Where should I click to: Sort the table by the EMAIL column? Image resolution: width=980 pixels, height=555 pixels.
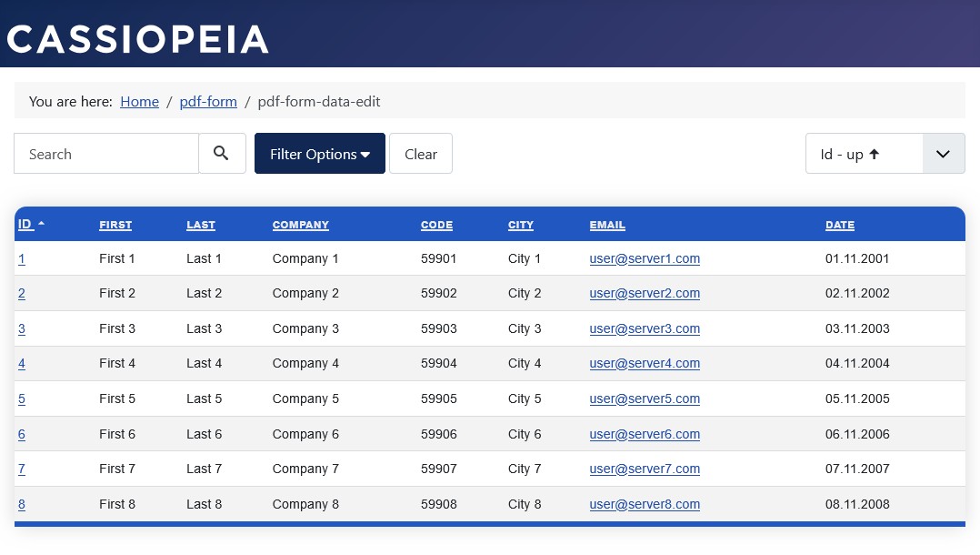pos(606,225)
